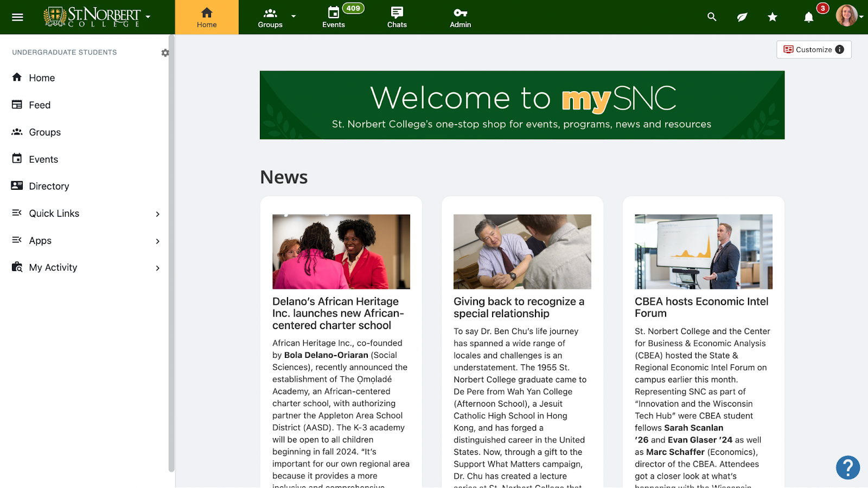Open the Chats tab

[397, 17]
